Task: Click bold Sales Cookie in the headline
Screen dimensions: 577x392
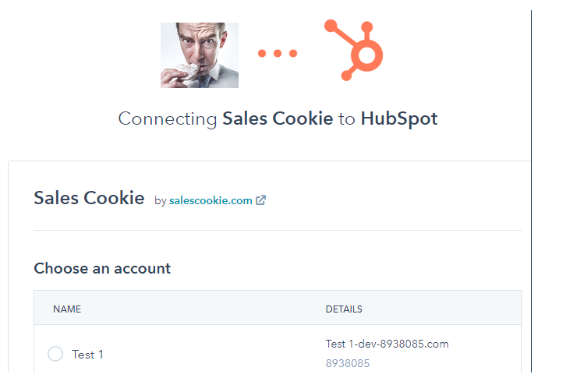Action: point(278,118)
